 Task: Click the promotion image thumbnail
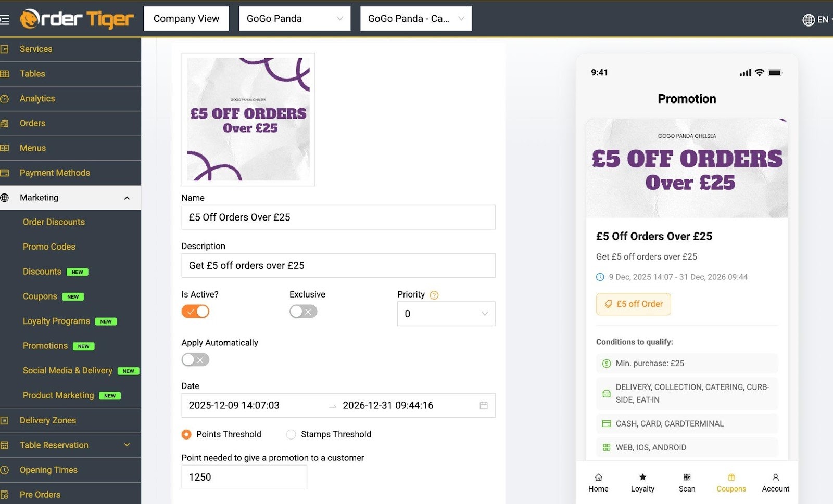(x=248, y=119)
